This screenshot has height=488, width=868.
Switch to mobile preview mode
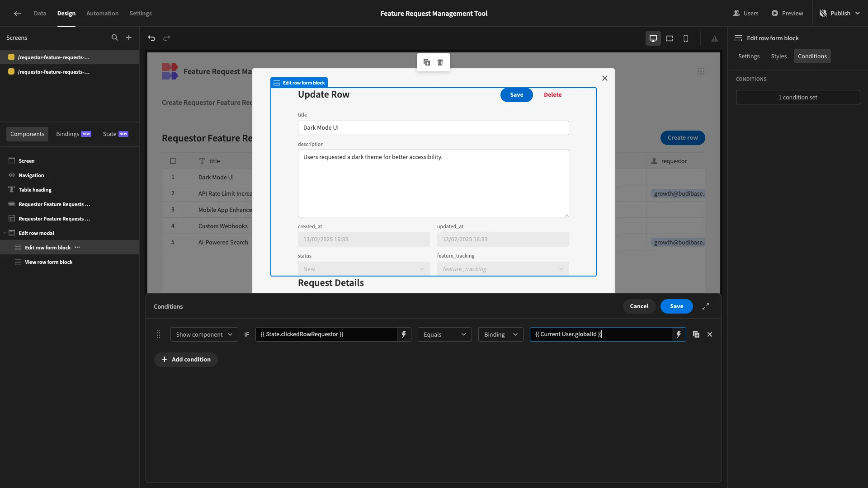tap(686, 38)
